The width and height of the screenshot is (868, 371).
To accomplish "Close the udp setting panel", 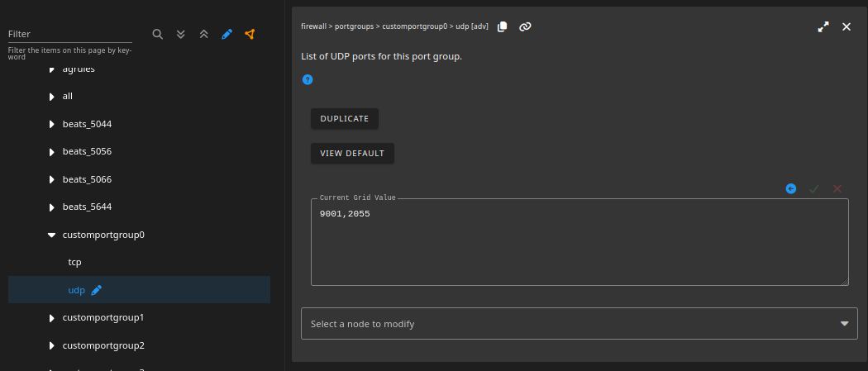I will 847,26.
